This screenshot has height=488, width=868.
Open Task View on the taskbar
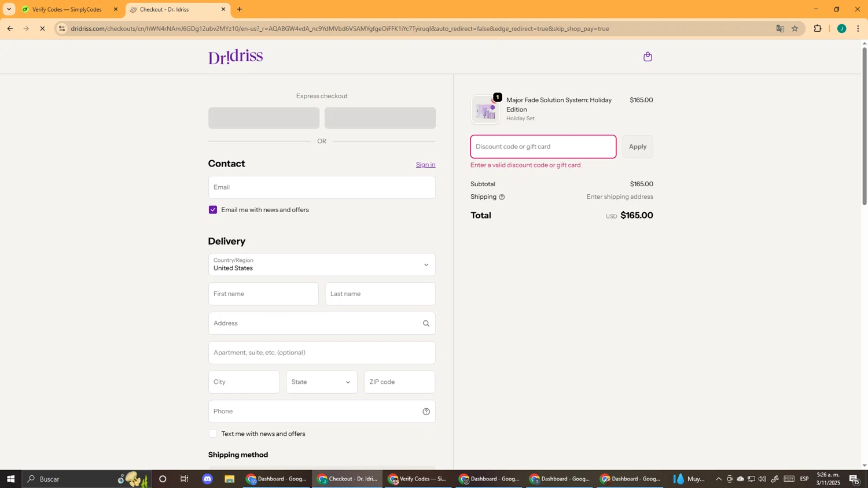(185, 479)
